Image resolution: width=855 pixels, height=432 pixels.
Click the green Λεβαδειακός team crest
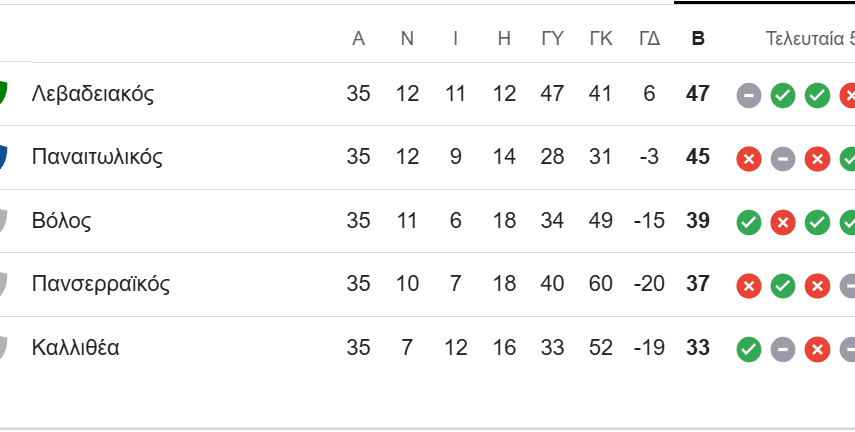tap(3, 94)
